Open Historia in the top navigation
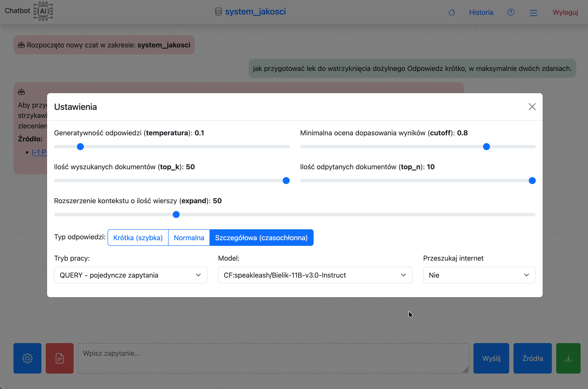The height and width of the screenshot is (389, 588). 481,12
